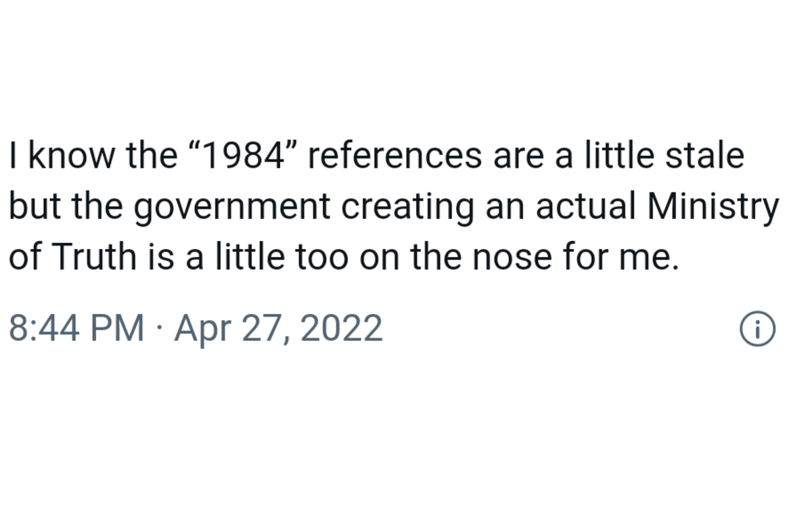Click the word "creating" in the tweet
812x532 pixels.
coord(407,208)
